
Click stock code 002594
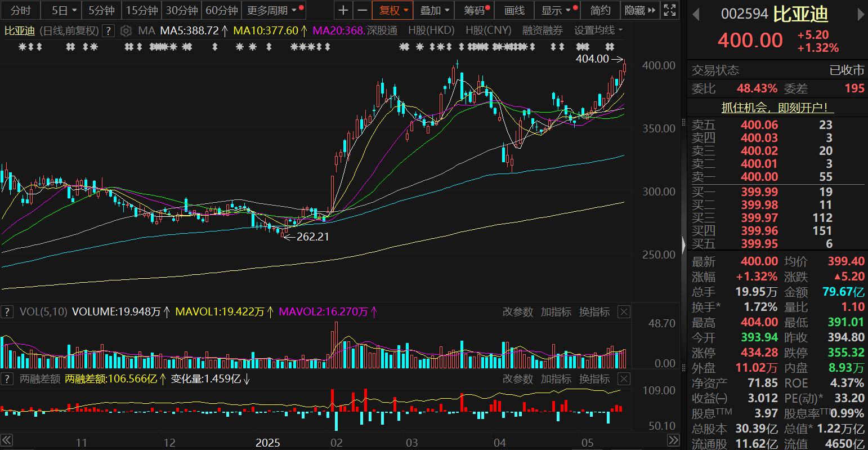745,15
